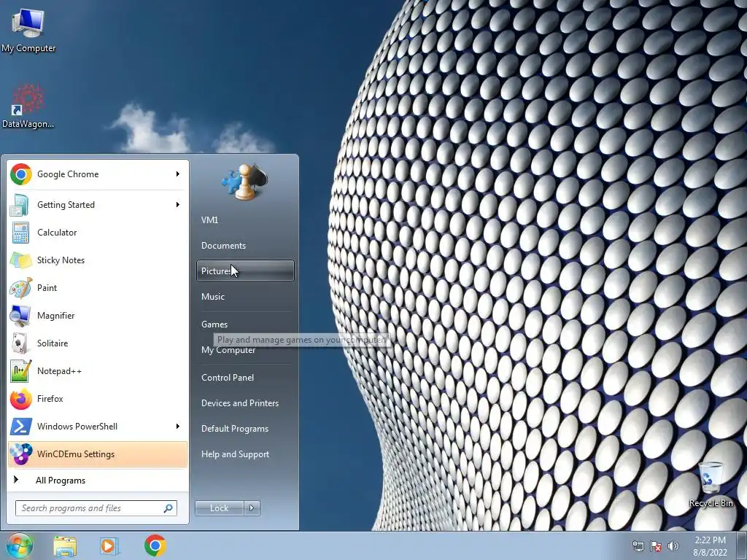Open Games in the right pane
The width and height of the screenshot is (747, 560).
tap(245, 324)
